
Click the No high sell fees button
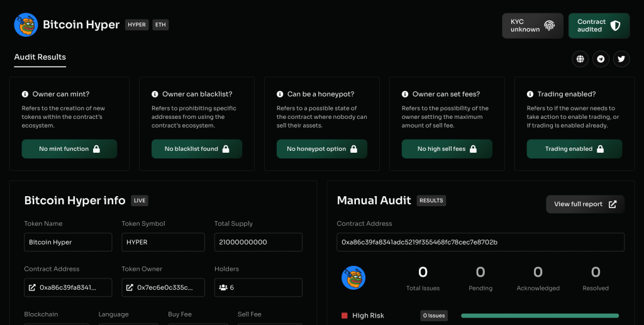[447, 149]
